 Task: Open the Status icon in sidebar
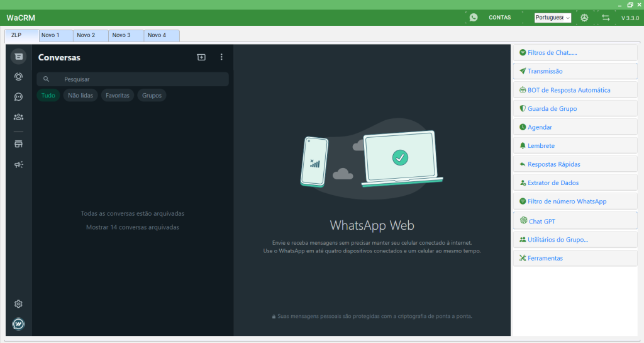(x=18, y=77)
